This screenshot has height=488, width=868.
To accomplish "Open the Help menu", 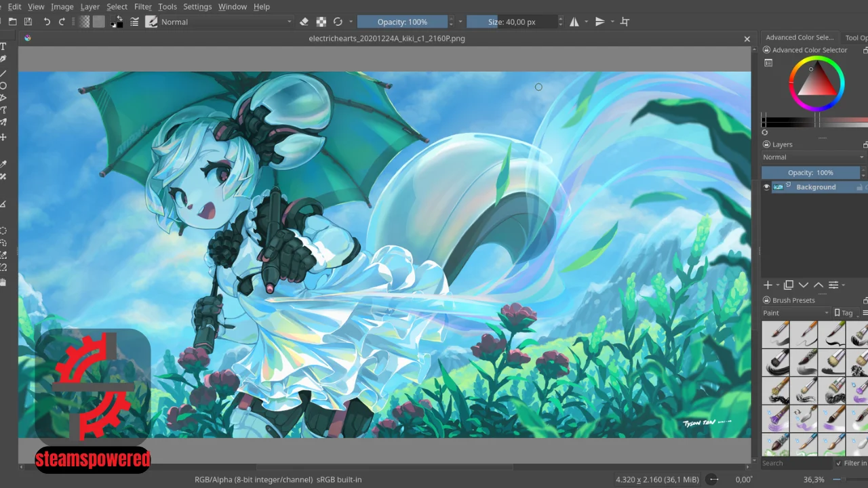I will 262,6.
